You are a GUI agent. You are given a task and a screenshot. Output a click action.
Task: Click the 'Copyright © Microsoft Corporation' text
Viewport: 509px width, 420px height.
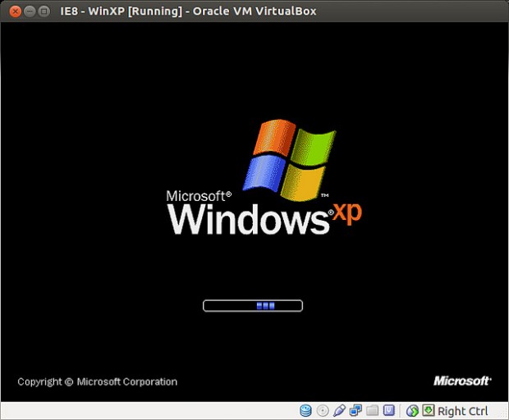point(98,382)
